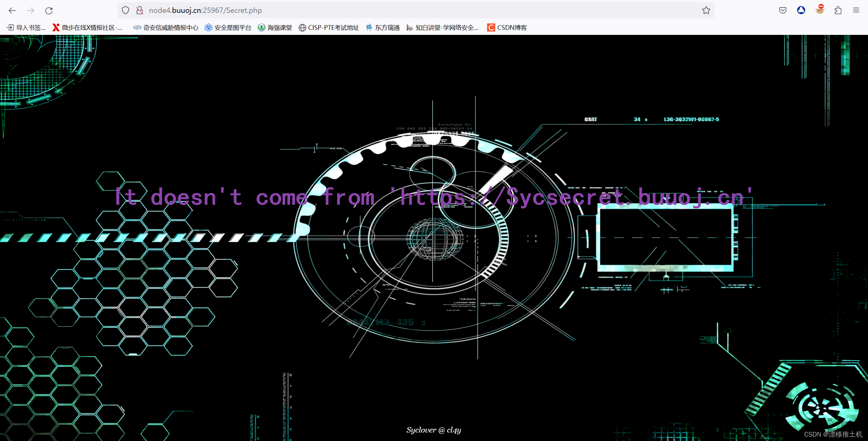Save the page to Pocket

click(x=783, y=10)
